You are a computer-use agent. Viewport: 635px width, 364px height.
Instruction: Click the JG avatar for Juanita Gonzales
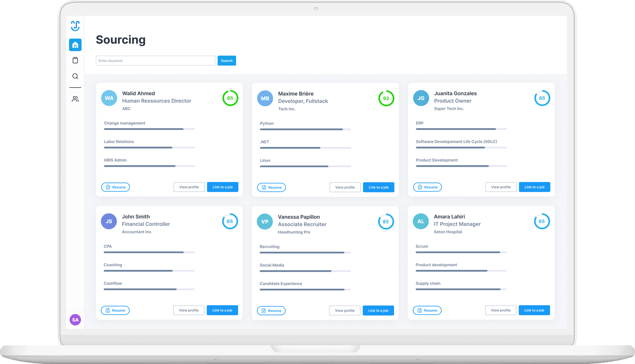(x=421, y=98)
